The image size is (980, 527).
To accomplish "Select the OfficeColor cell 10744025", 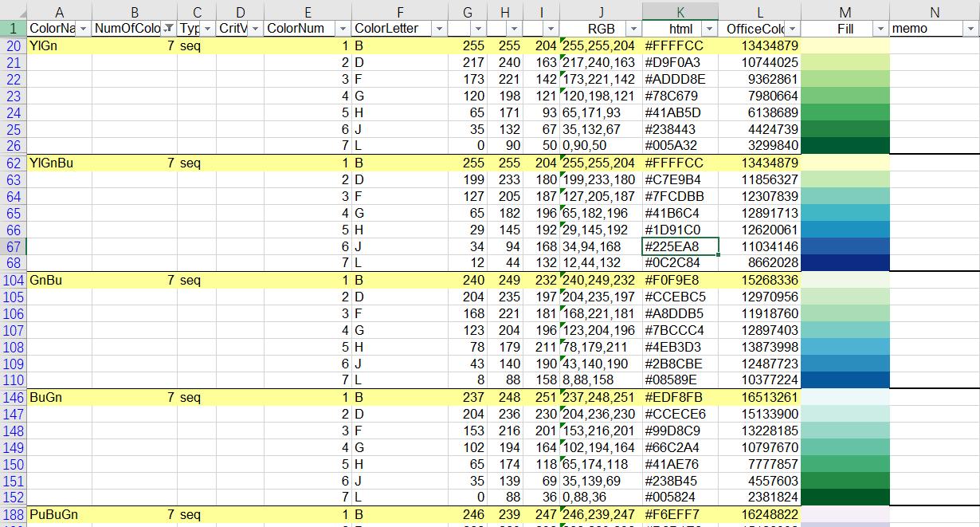I will 759,62.
